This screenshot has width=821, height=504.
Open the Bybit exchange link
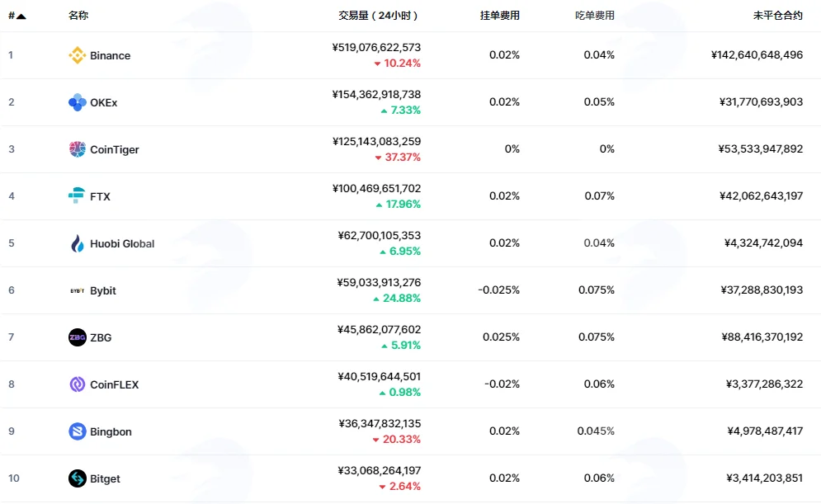pos(102,290)
